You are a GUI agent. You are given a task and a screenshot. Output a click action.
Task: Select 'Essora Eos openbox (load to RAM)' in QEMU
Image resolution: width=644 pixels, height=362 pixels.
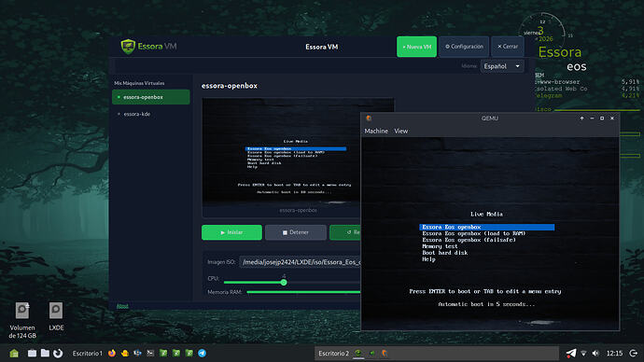tap(474, 233)
